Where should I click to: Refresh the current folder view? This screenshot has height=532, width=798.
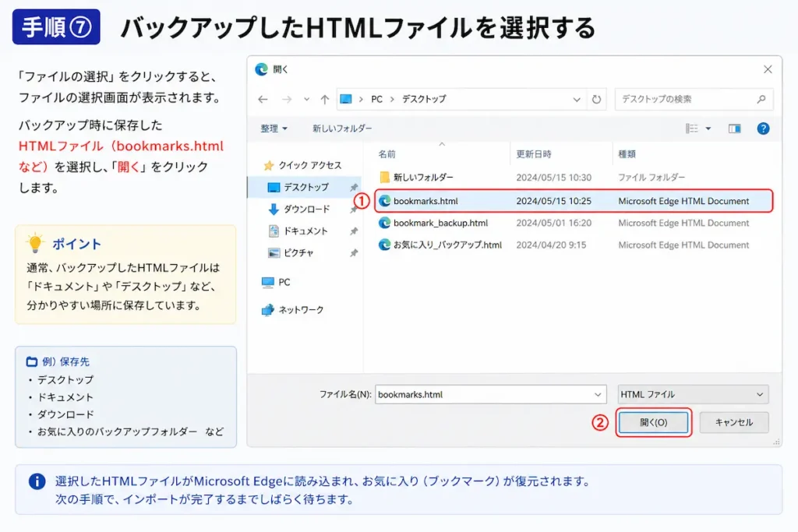(x=596, y=99)
